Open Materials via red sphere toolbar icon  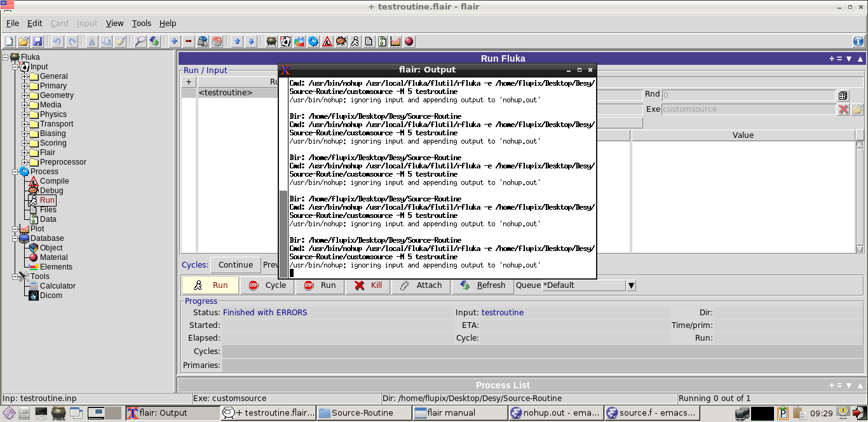(410, 41)
